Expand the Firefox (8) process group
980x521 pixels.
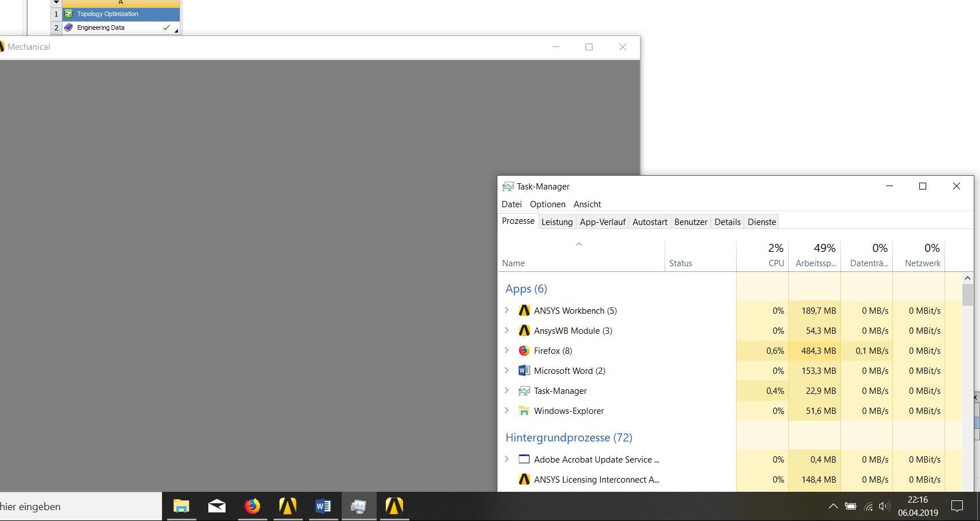[x=507, y=350]
